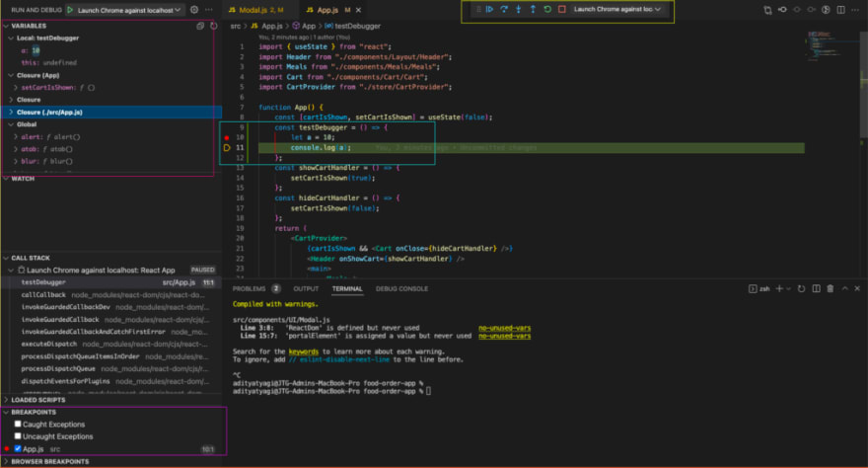Close the App.js editor tab
Screen dimensions: 868x468
point(359,10)
